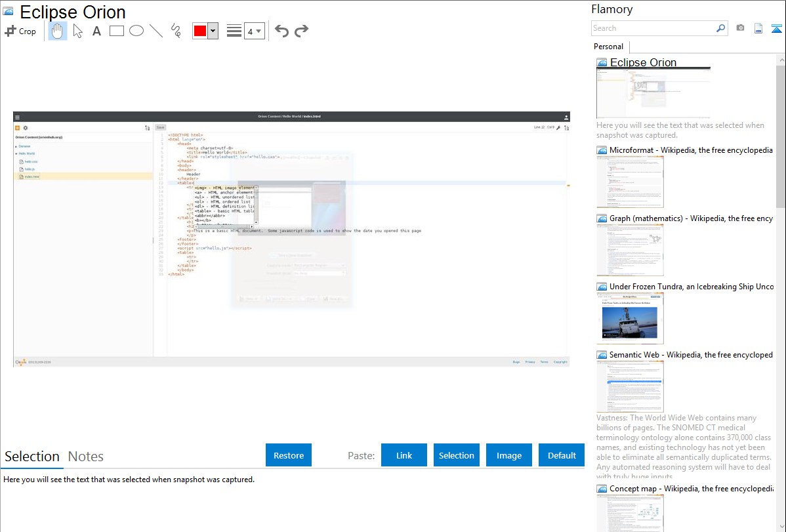Collapse the Hello World folder

(16, 154)
